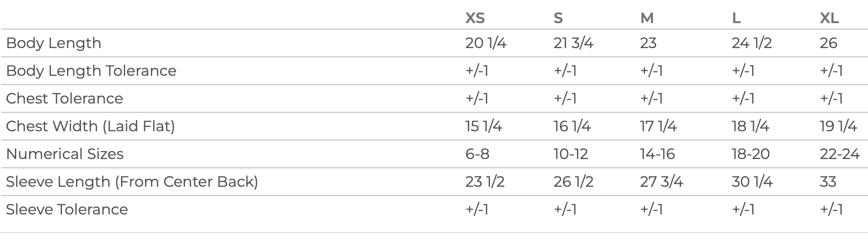Click the XL column header
The height and width of the screenshot is (245, 868).
point(829,18)
